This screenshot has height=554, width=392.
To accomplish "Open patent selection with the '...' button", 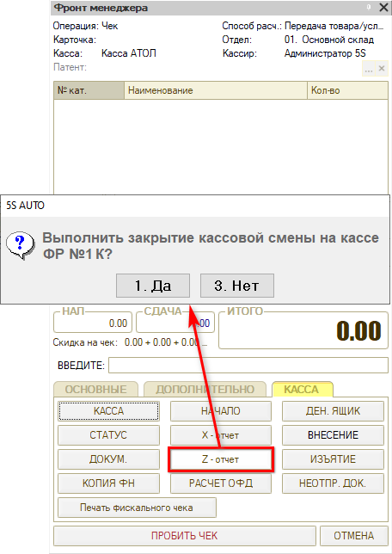I will (x=368, y=69).
